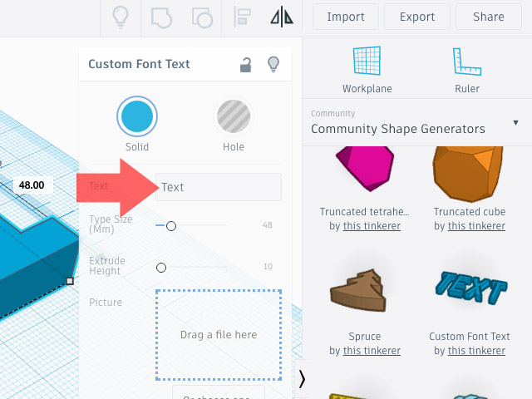Select the Workplane tool
Viewport: 532px width, 399px height.
pyautogui.click(x=367, y=70)
